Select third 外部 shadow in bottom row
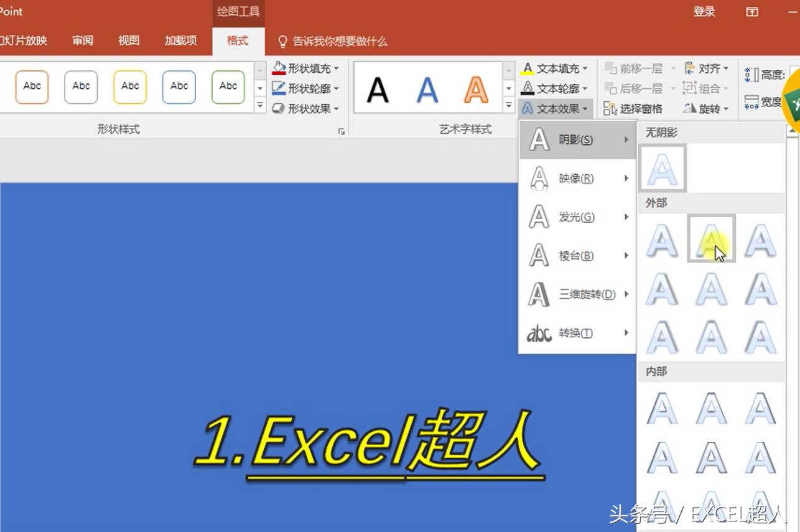 pos(760,337)
